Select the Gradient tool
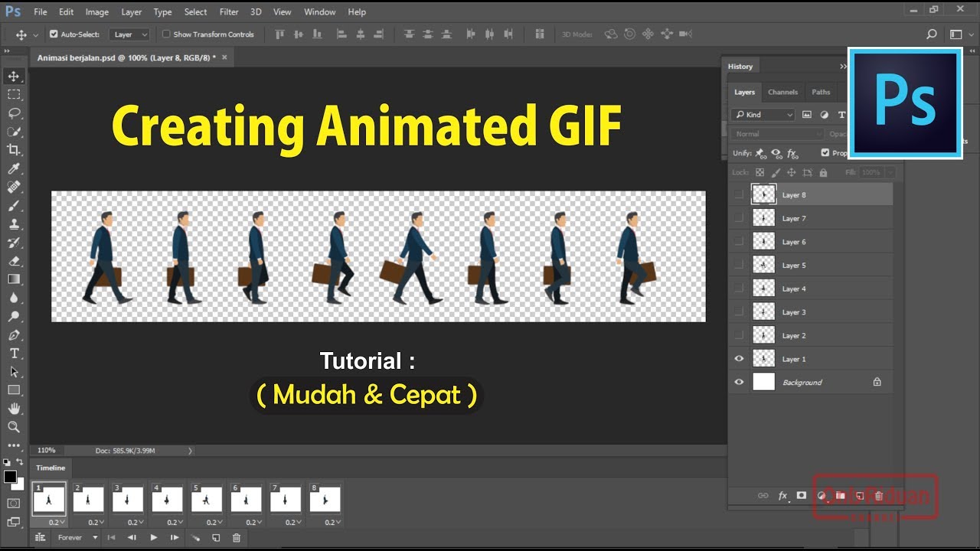The width and height of the screenshot is (980, 551). [x=14, y=279]
